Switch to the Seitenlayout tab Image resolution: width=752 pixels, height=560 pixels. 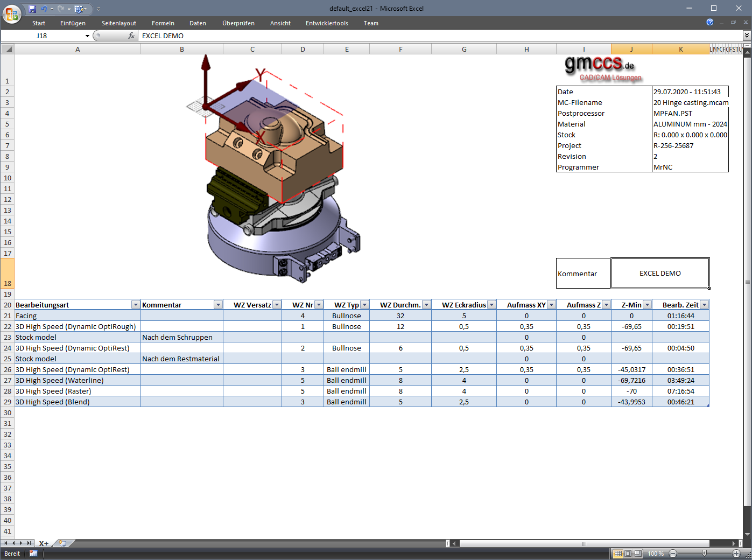pos(119,23)
